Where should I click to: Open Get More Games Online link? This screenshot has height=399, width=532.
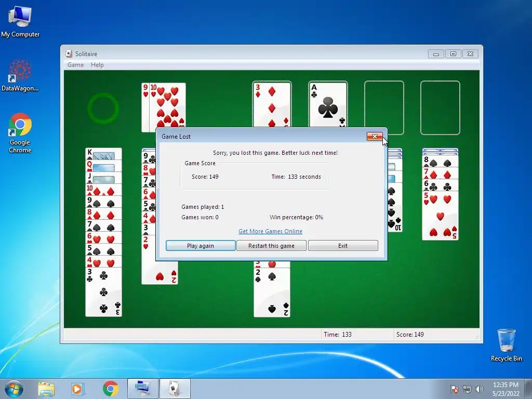(270, 231)
